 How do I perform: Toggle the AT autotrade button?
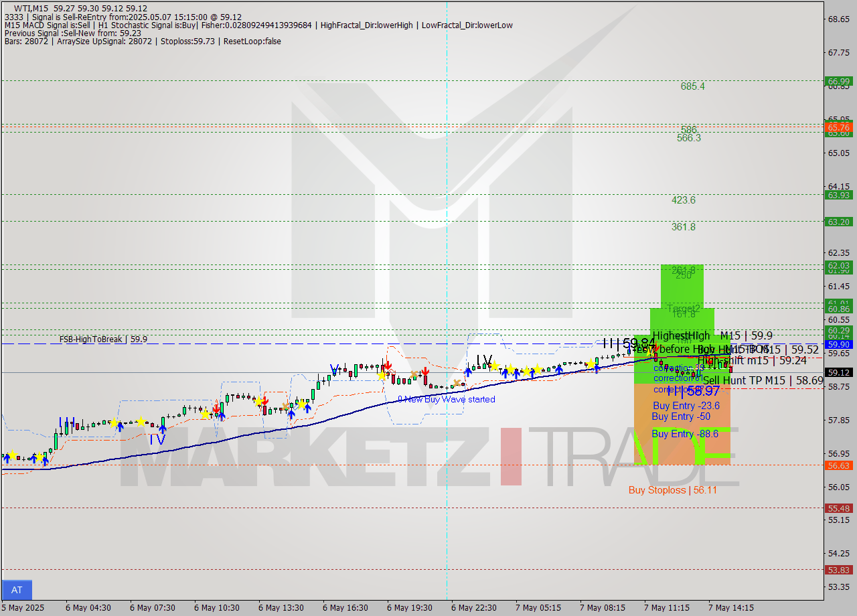coord(16,590)
